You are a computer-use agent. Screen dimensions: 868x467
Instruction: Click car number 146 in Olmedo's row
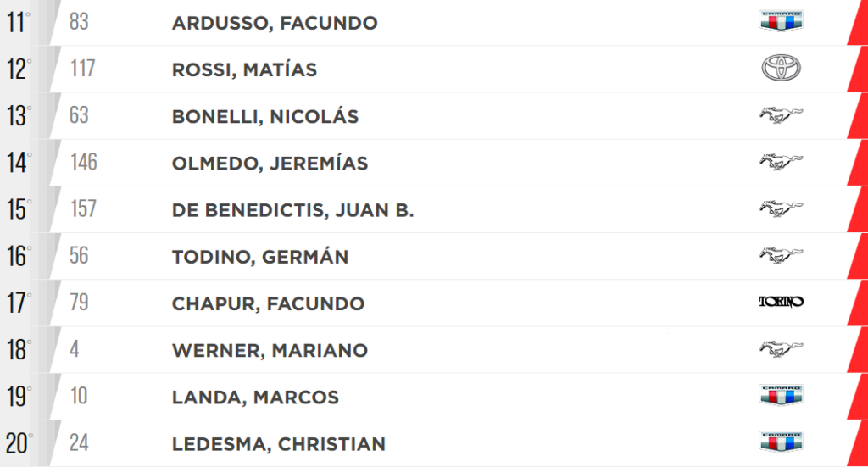(84, 162)
